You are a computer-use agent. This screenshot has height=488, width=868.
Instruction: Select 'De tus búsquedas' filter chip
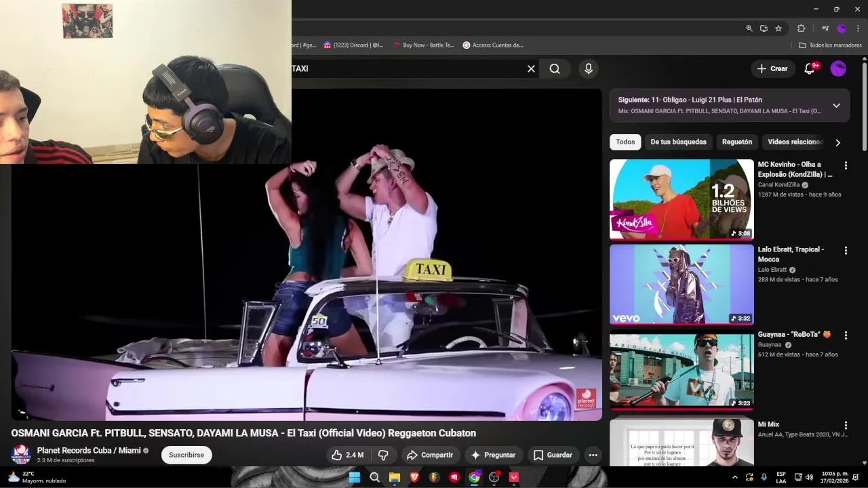click(678, 142)
